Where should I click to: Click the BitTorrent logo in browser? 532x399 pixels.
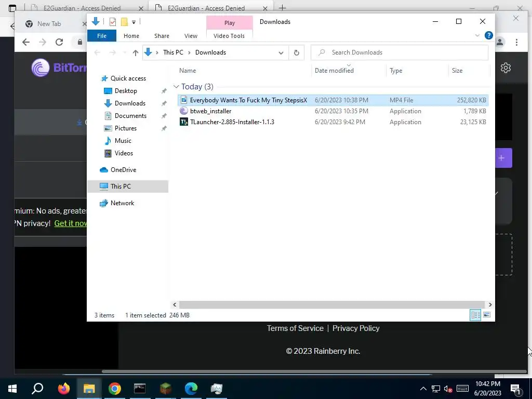tap(59, 68)
